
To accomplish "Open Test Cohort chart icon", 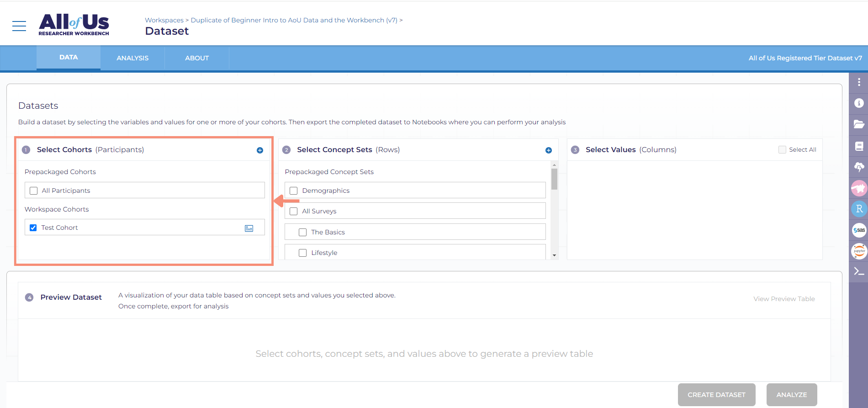I will coord(249,228).
